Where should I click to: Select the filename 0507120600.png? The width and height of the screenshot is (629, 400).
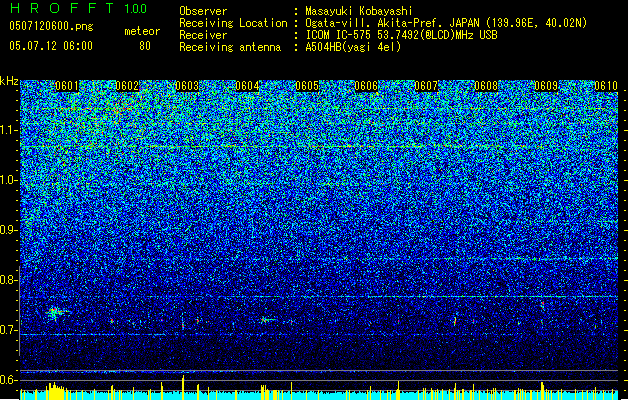click(x=51, y=26)
